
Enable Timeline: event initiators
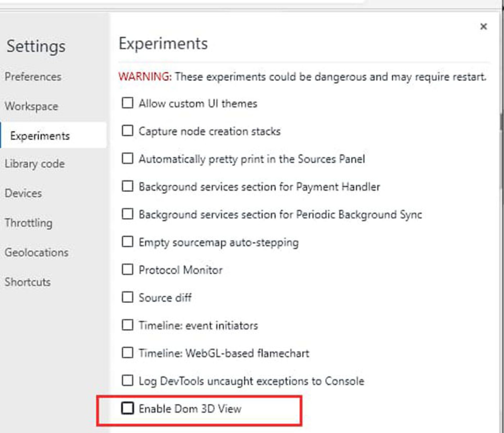(x=128, y=325)
